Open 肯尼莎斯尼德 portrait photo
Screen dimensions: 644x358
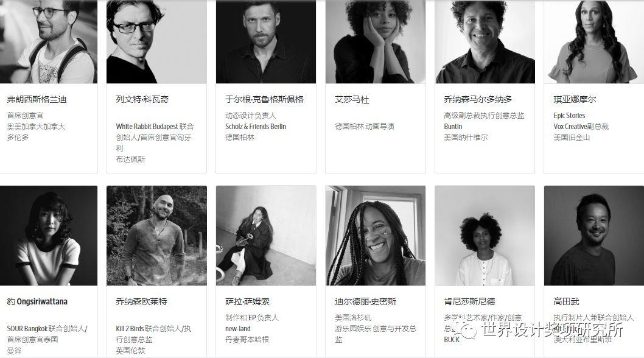(x=485, y=236)
